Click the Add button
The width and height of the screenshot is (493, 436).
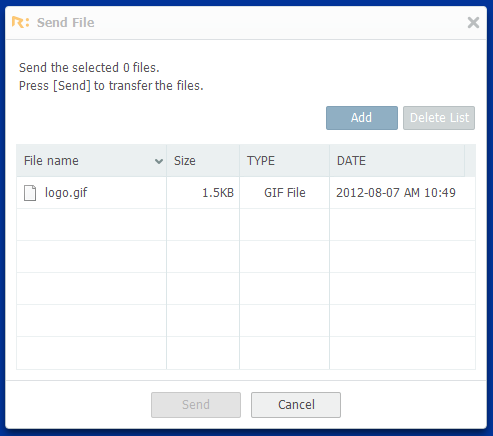pyautogui.click(x=362, y=118)
